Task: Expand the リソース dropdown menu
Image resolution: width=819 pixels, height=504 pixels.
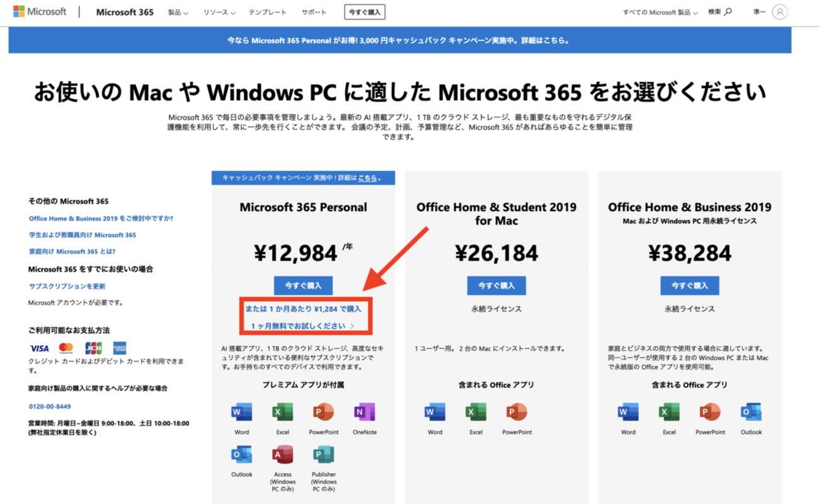Action: (x=220, y=12)
